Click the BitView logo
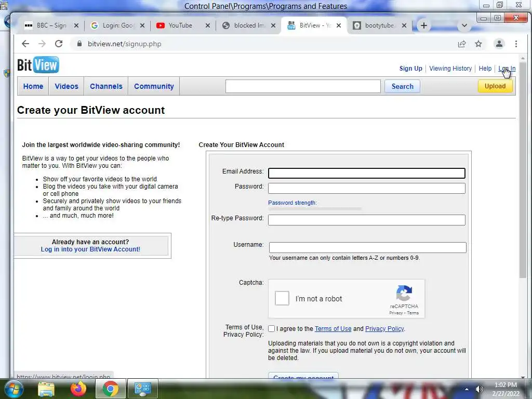The image size is (532, 399). [x=38, y=65]
